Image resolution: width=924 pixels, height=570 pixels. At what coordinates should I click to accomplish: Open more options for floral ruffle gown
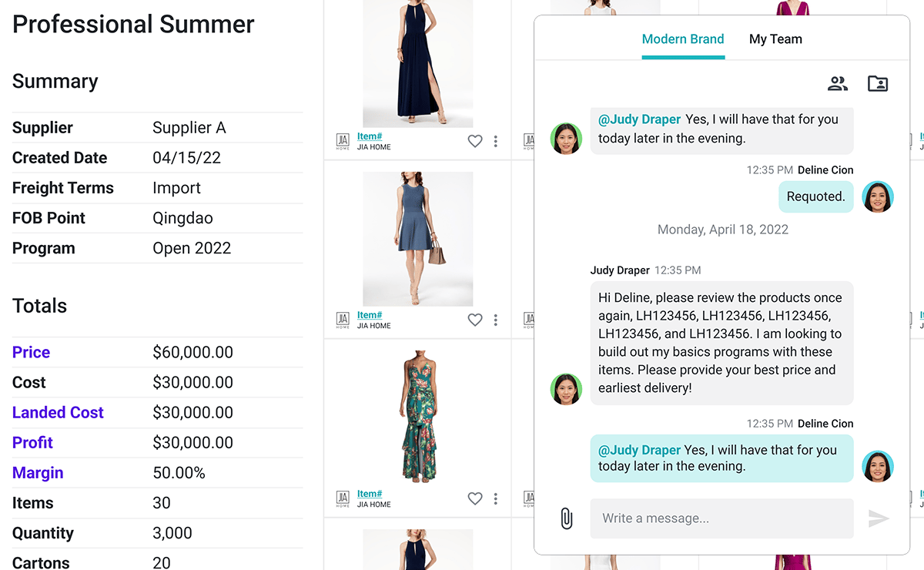click(x=496, y=498)
